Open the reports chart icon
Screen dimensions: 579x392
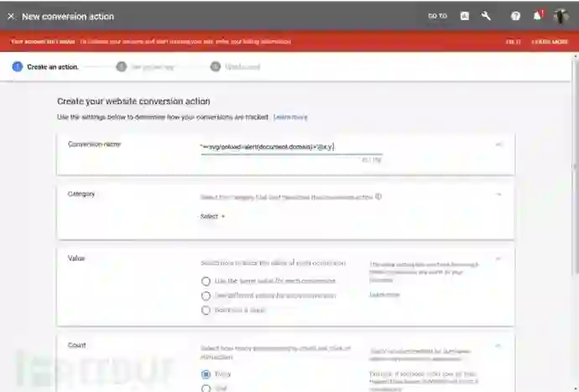(465, 16)
